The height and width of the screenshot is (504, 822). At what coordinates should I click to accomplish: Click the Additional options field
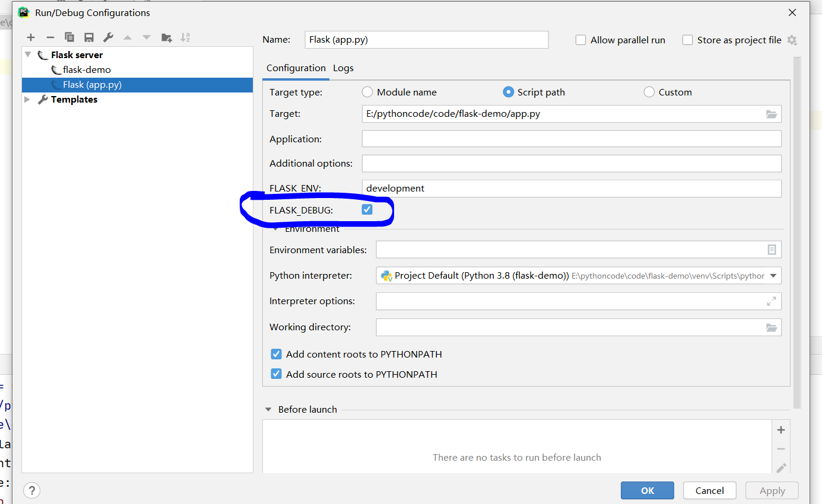pyautogui.click(x=572, y=163)
